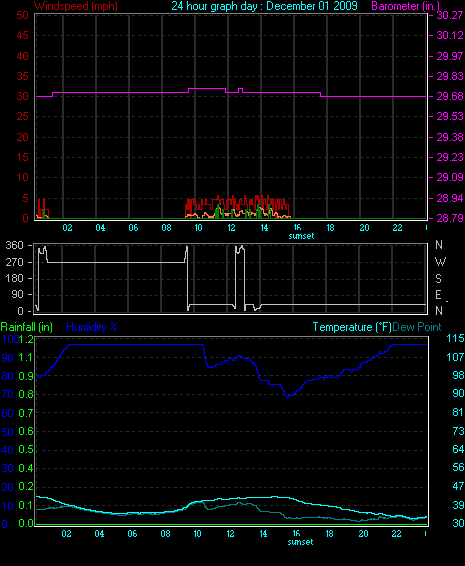The image size is (465, 566).
Task: Click the S compass direction label
Action: 438,278
